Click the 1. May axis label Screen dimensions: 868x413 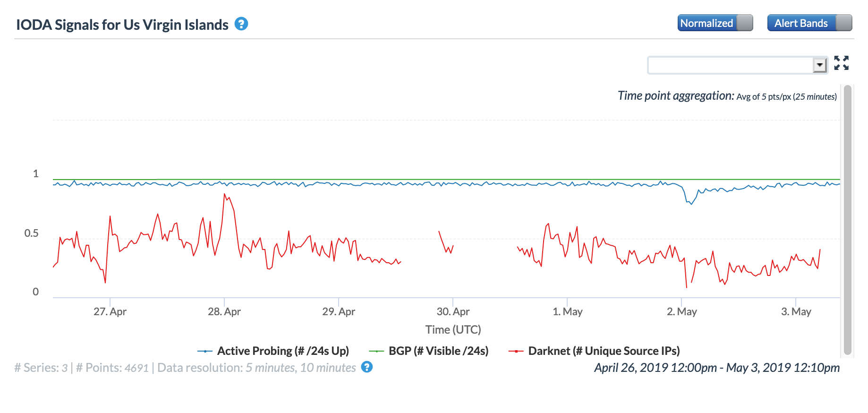[567, 312]
